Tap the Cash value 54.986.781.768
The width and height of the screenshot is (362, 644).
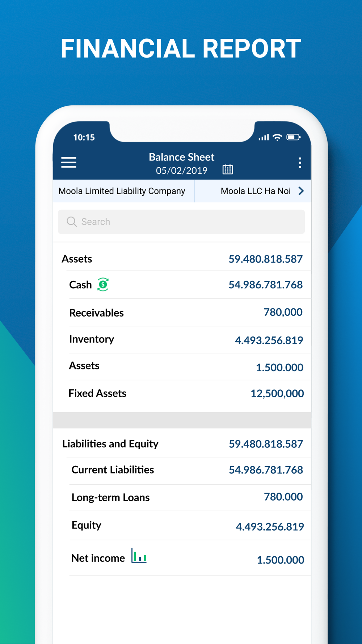point(266,285)
